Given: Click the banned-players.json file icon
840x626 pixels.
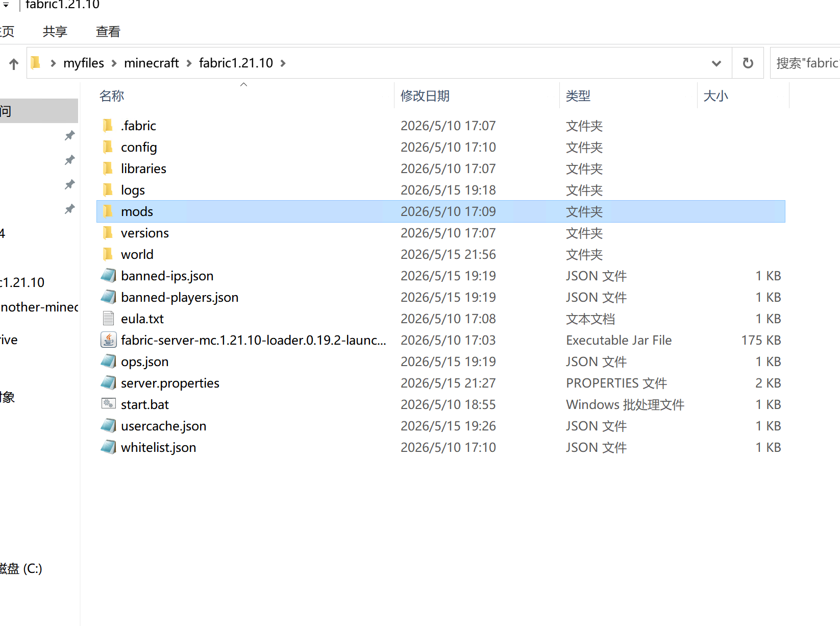Looking at the screenshot, I should click(108, 297).
